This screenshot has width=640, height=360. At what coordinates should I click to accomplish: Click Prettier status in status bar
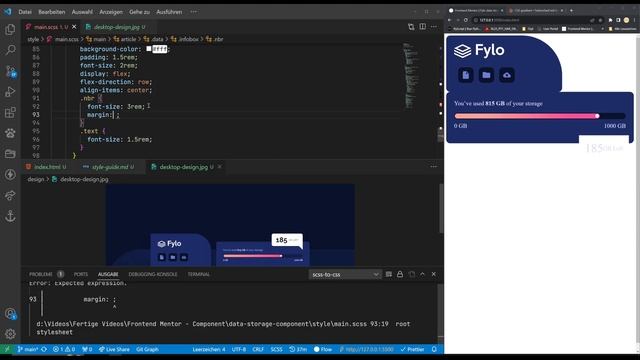pyautogui.click(x=412, y=349)
